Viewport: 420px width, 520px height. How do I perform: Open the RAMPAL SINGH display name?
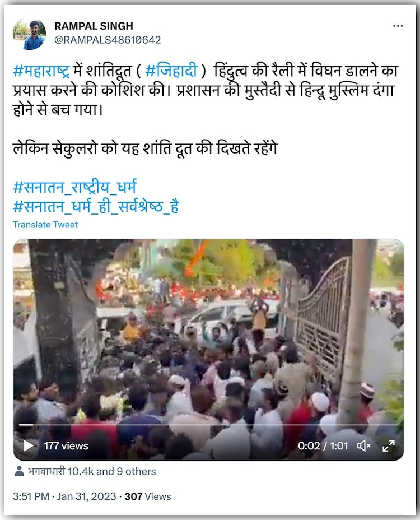click(94, 26)
